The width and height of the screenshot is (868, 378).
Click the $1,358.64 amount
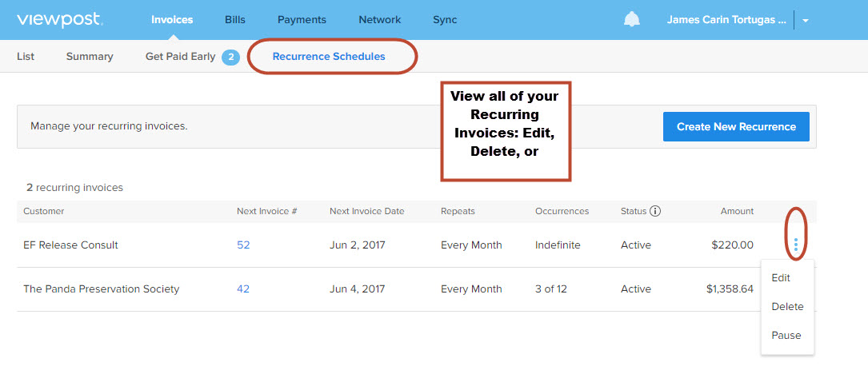click(730, 289)
